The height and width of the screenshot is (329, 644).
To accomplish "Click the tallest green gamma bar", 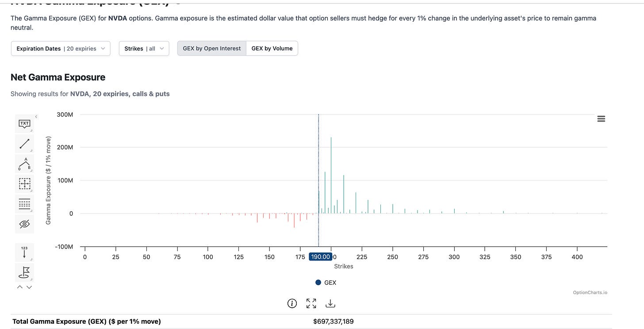I will pyautogui.click(x=331, y=175).
